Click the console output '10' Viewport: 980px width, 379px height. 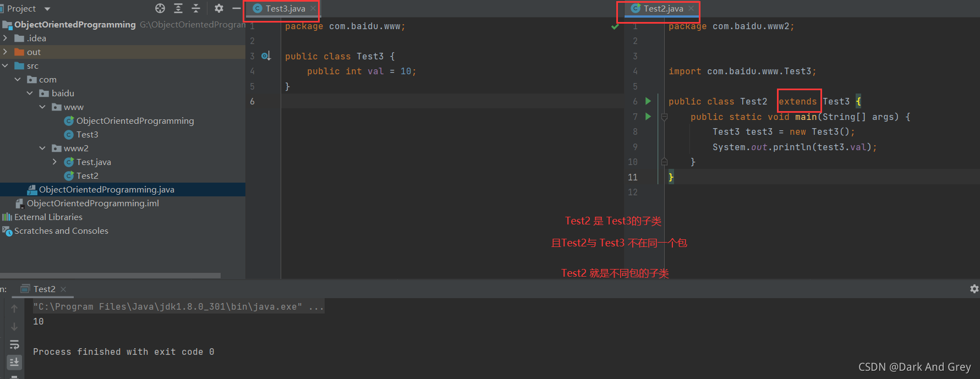click(x=38, y=321)
